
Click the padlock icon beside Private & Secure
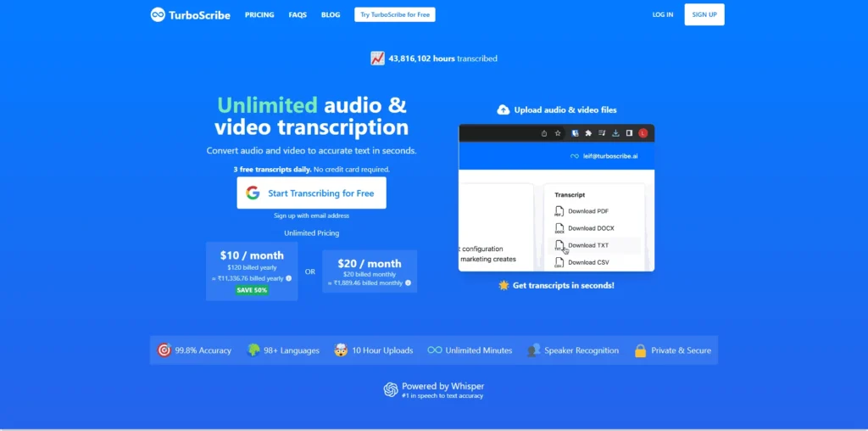point(641,350)
